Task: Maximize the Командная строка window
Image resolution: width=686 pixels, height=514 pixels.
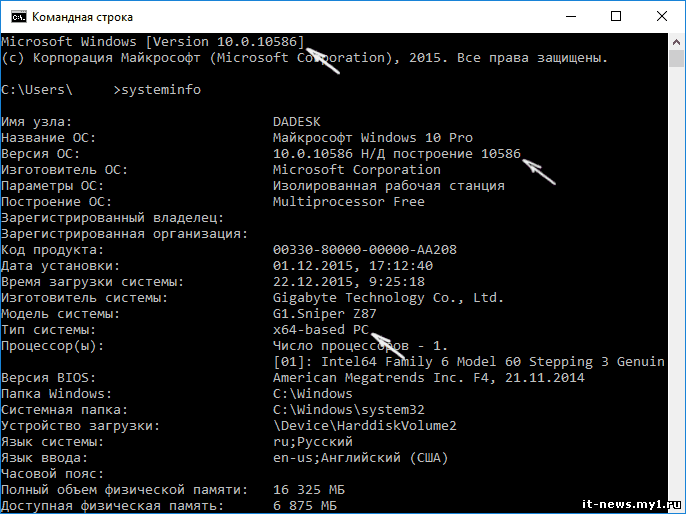Action: (x=616, y=17)
